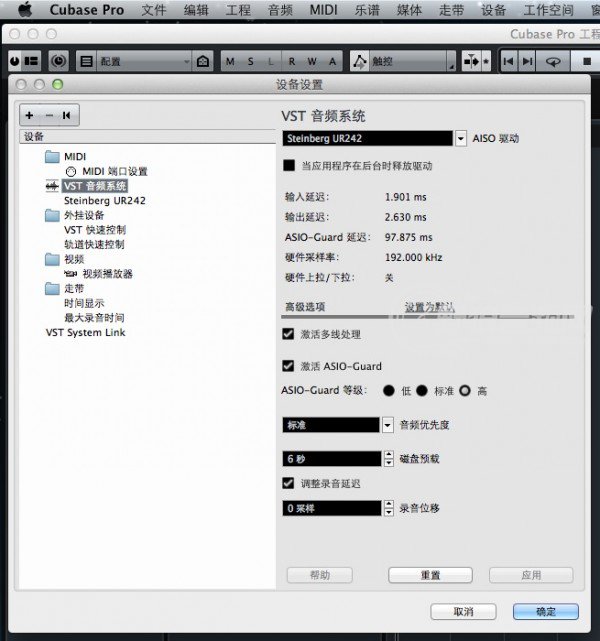600x641 pixels.
Task: Select ASIO-Guard level 高 radio button
Action: tap(465, 391)
